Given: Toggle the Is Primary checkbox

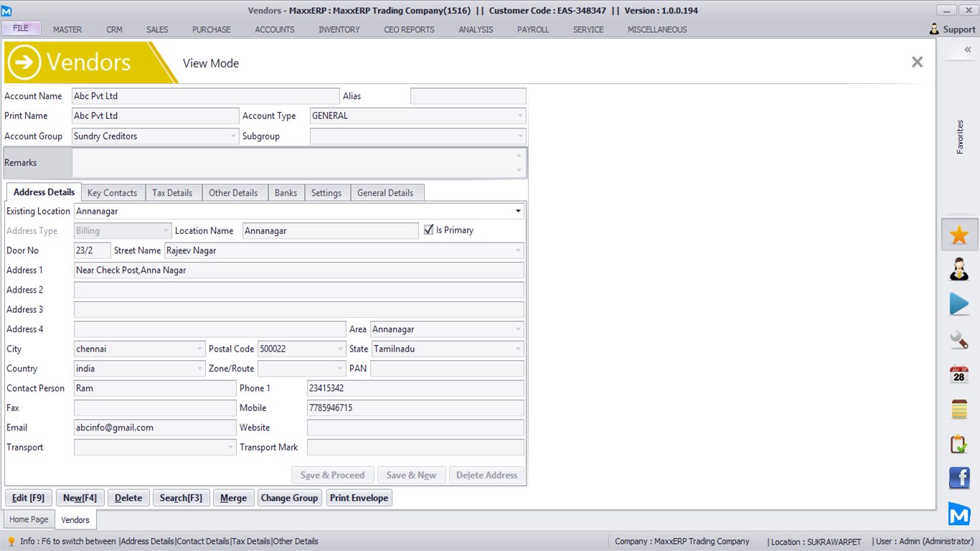Looking at the screenshot, I should (429, 230).
